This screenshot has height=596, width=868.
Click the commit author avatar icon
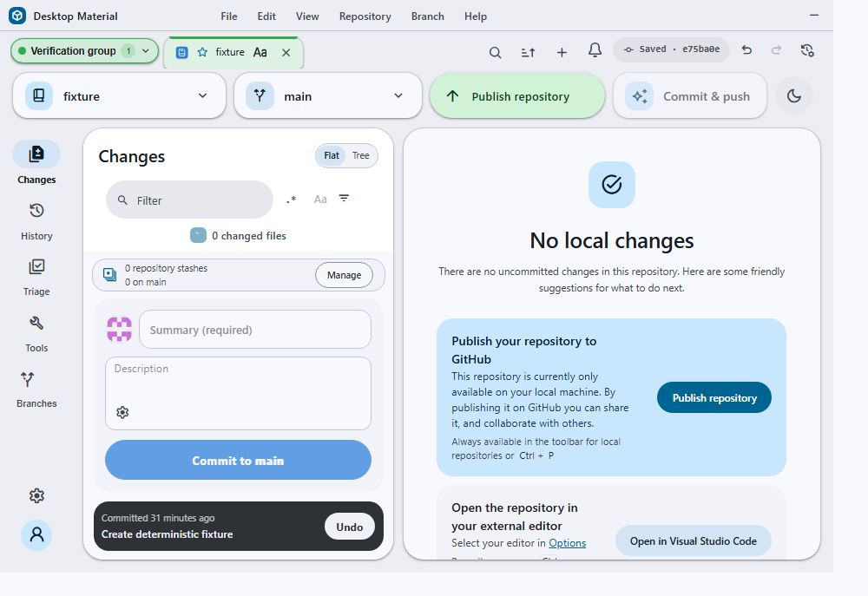pos(120,330)
